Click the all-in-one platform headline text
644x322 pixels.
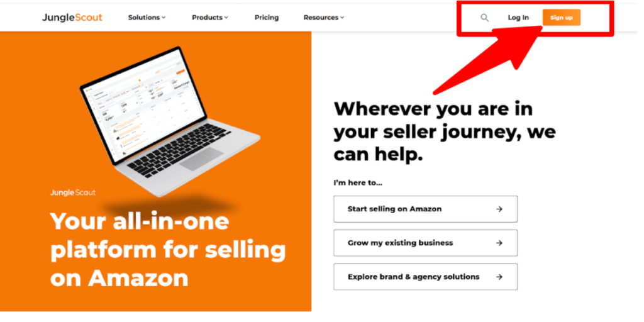[x=168, y=249]
